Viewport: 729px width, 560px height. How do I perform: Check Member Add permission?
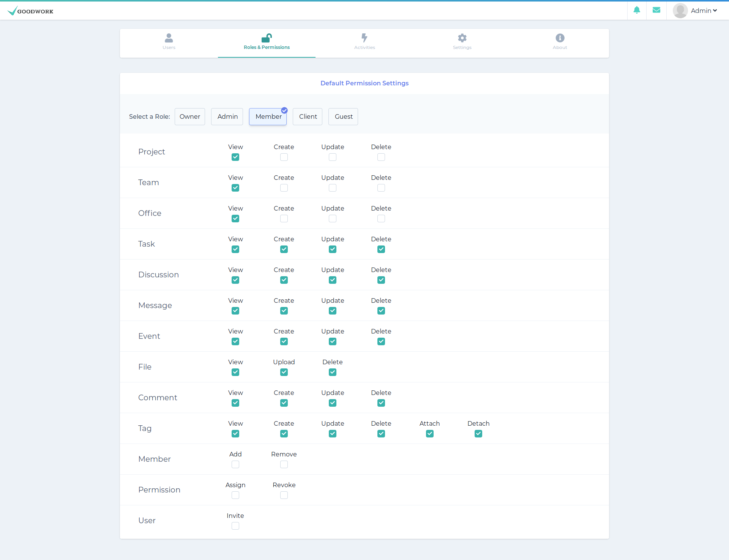[x=235, y=464]
